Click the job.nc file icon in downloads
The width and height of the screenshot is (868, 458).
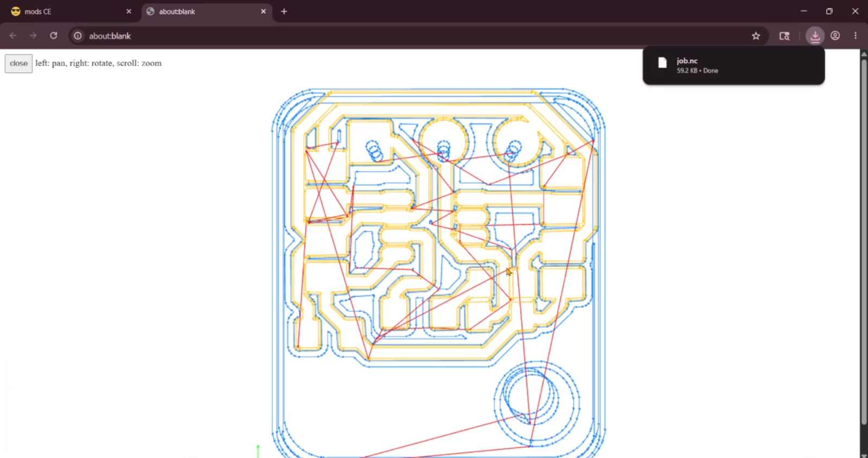[662, 63]
